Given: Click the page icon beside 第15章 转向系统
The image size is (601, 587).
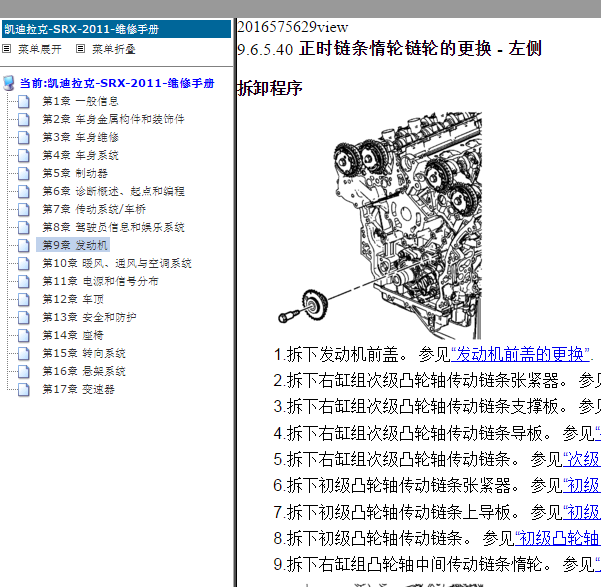Looking at the screenshot, I should click(x=23, y=354).
